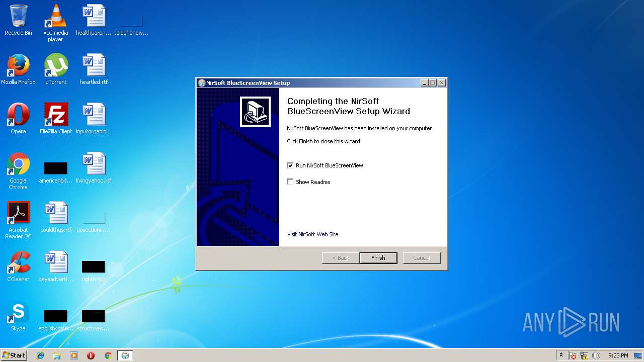Select the englishsome... desktop file

tap(56, 319)
